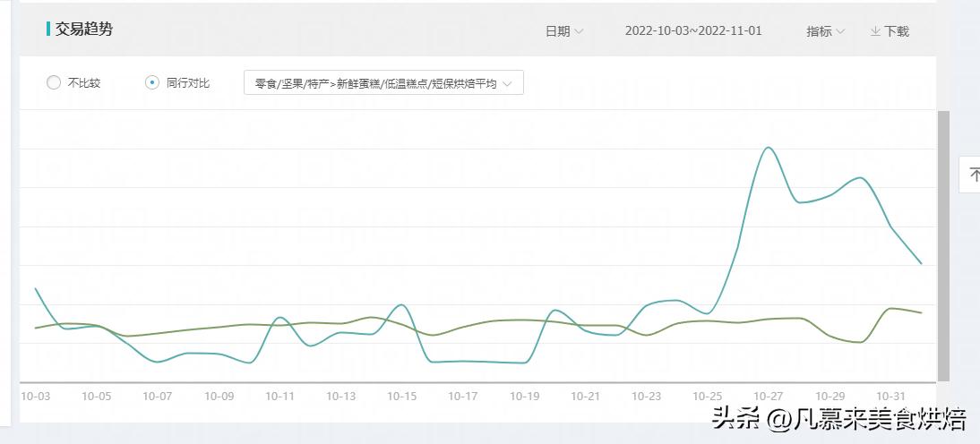
Task: Click the download arrow icon beside 下载
Action: [x=875, y=31]
